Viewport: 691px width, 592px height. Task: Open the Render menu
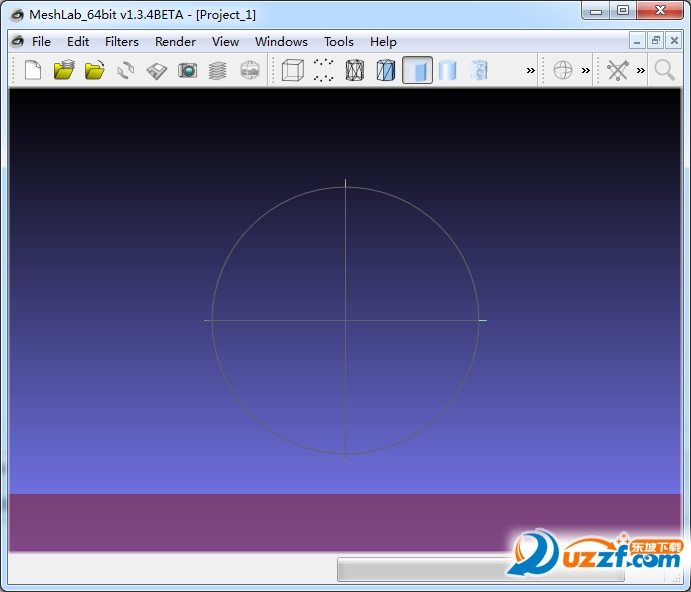[175, 42]
